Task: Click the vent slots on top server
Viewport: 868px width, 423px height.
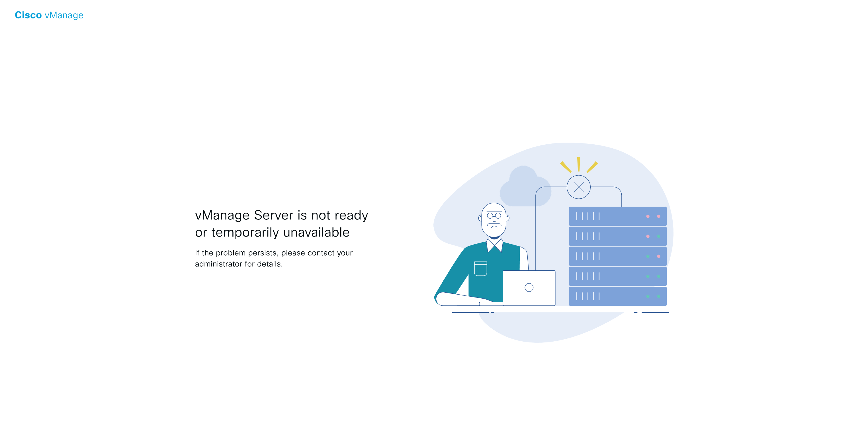Action: (588, 216)
